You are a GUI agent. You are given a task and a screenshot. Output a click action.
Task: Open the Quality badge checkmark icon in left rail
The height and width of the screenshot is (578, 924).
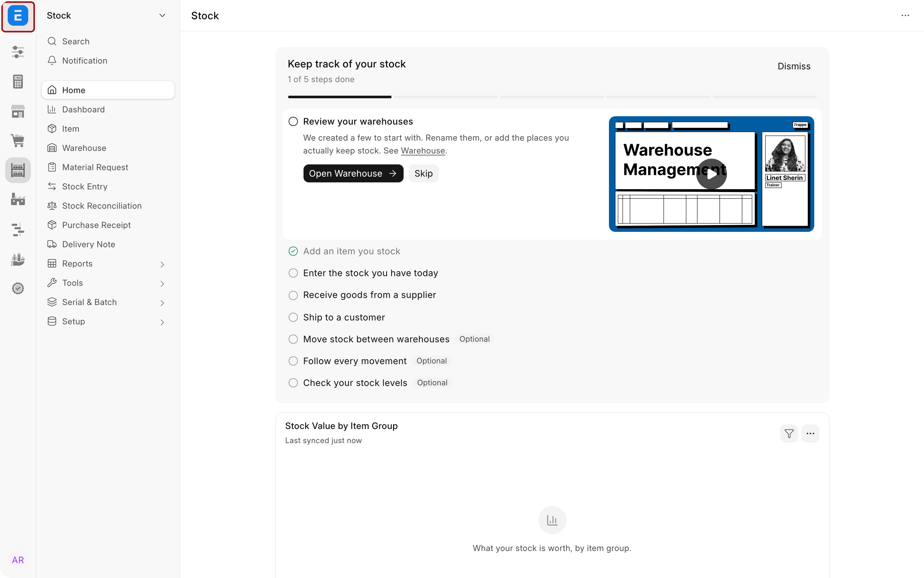pyautogui.click(x=18, y=288)
